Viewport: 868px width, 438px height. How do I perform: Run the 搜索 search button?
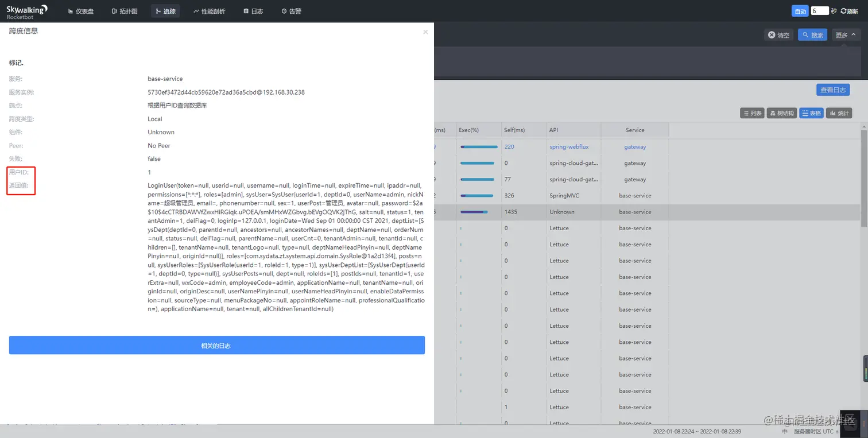812,35
